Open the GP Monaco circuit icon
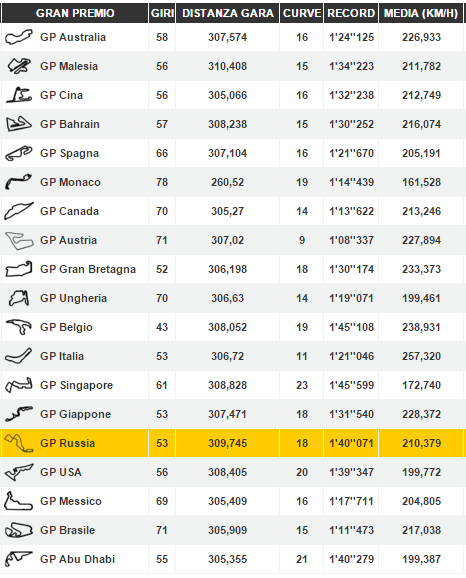The width and height of the screenshot is (466, 578). [x=18, y=182]
